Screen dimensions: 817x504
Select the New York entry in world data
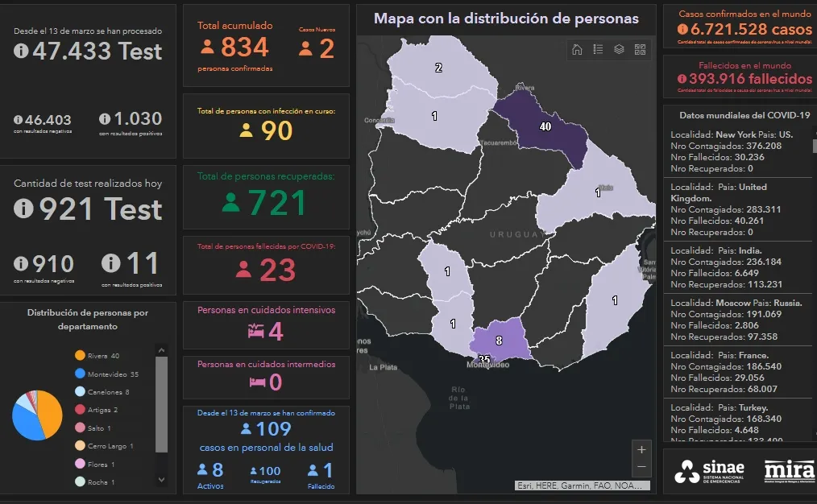737,151
